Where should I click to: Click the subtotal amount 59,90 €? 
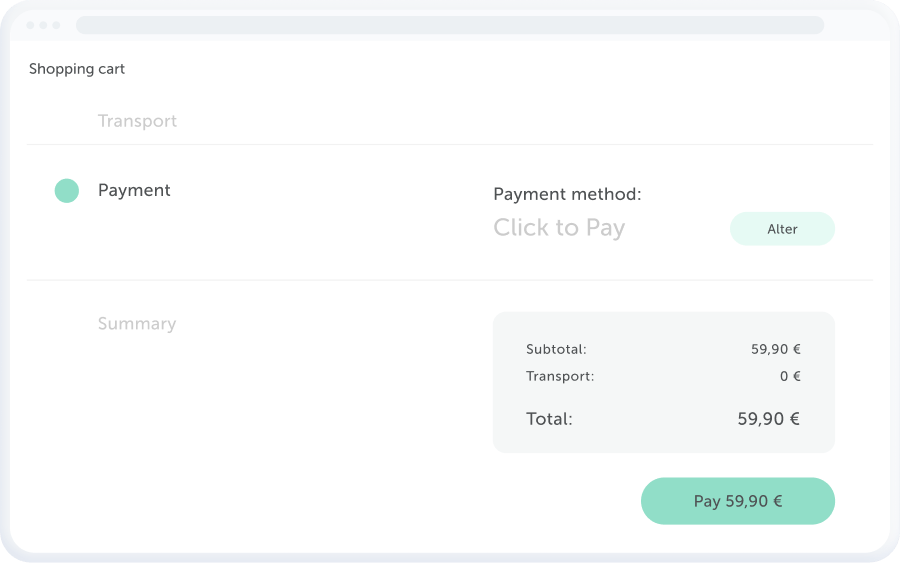(x=776, y=350)
